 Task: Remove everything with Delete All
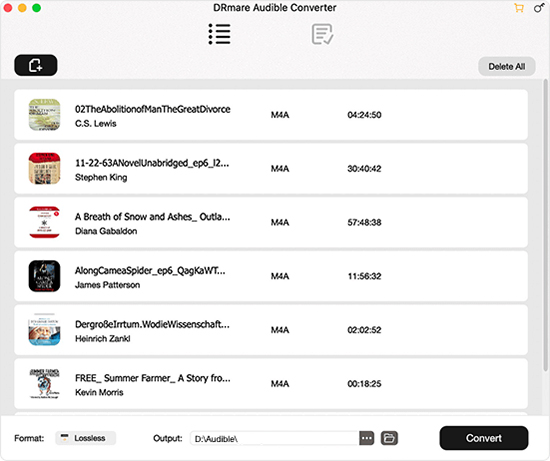coord(507,66)
